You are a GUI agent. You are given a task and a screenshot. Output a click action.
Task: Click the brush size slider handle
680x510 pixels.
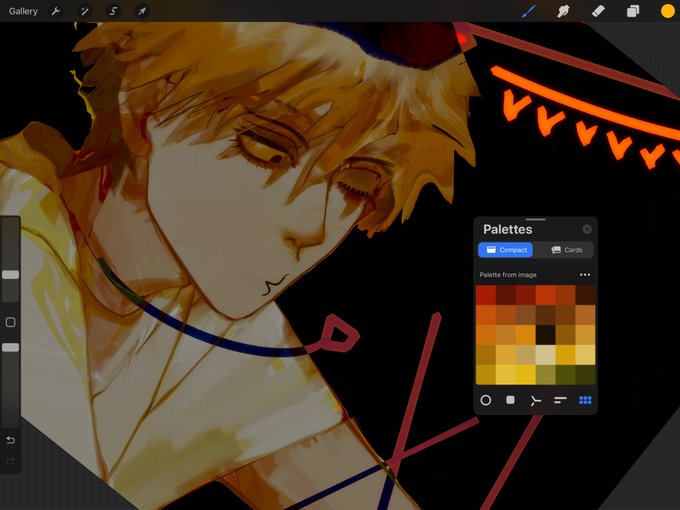point(10,275)
